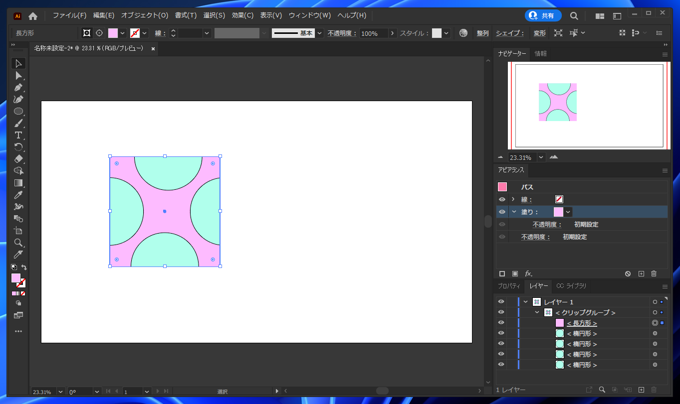
Task: Open the Arrange Documents icon
Action: [600, 16]
